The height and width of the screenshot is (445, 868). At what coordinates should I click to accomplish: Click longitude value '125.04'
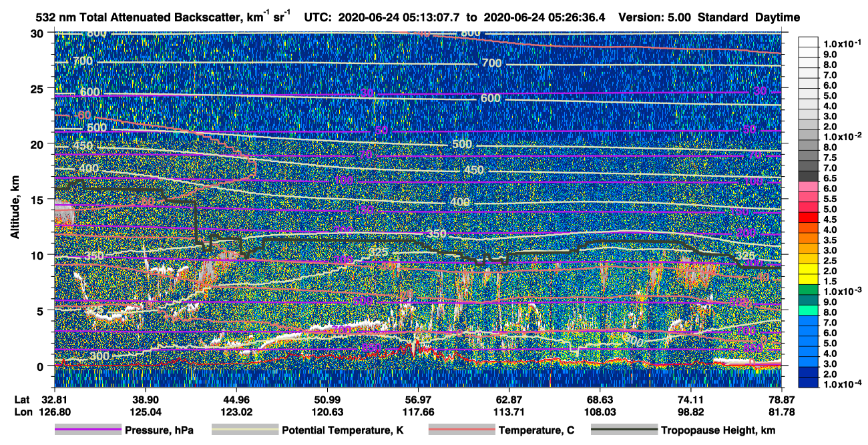145,412
